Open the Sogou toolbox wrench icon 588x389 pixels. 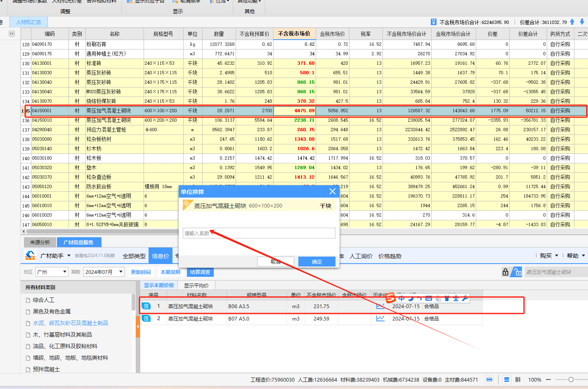pos(465,298)
